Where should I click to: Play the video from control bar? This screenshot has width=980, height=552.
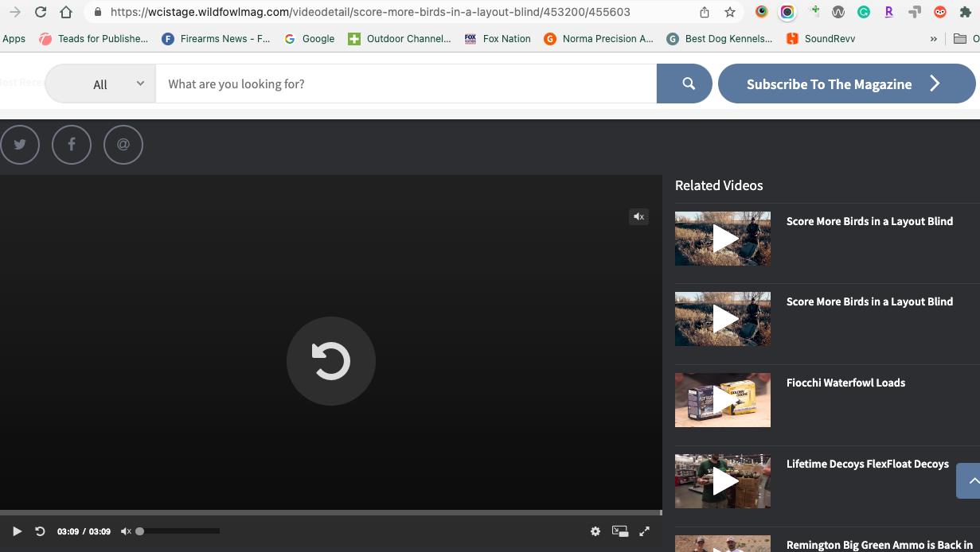click(17, 531)
